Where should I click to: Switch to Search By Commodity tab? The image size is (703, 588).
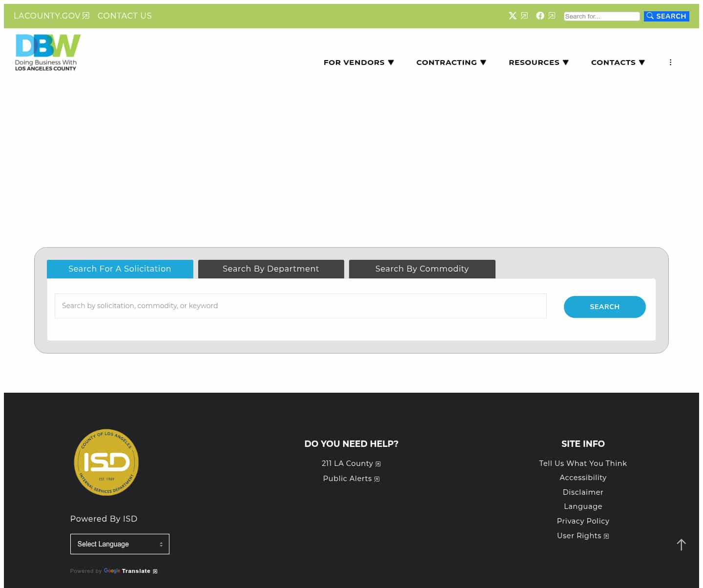coord(422,269)
